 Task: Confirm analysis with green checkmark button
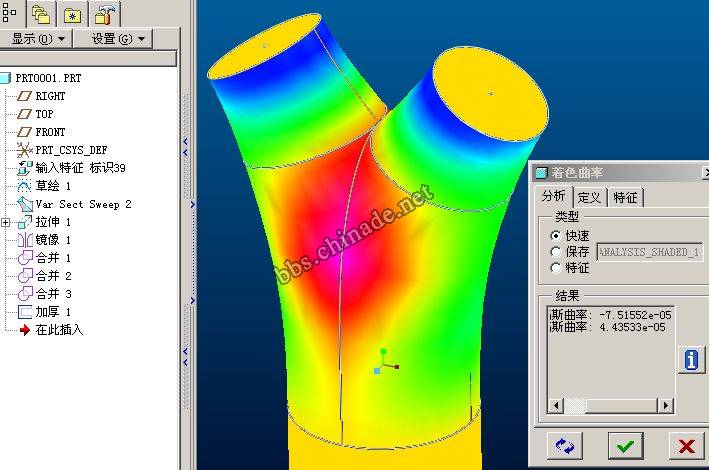coord(625,446)
